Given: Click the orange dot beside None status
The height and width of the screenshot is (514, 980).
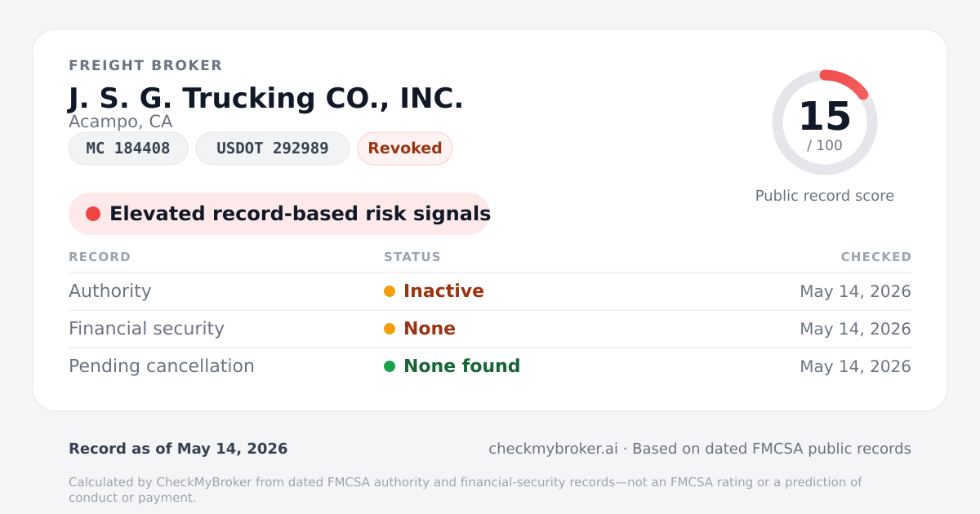Looking at the screenshot, I should (x=390, y=329).
